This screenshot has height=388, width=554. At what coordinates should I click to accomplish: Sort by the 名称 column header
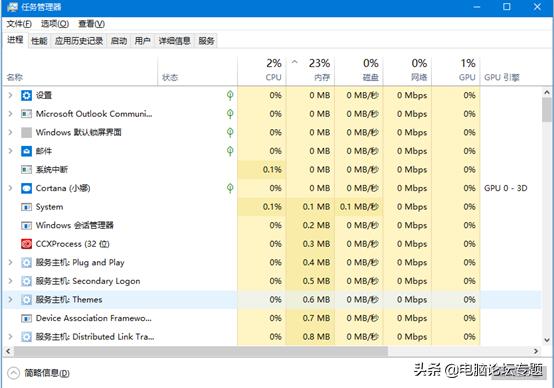pyautogui.click(x=80, y=72)
